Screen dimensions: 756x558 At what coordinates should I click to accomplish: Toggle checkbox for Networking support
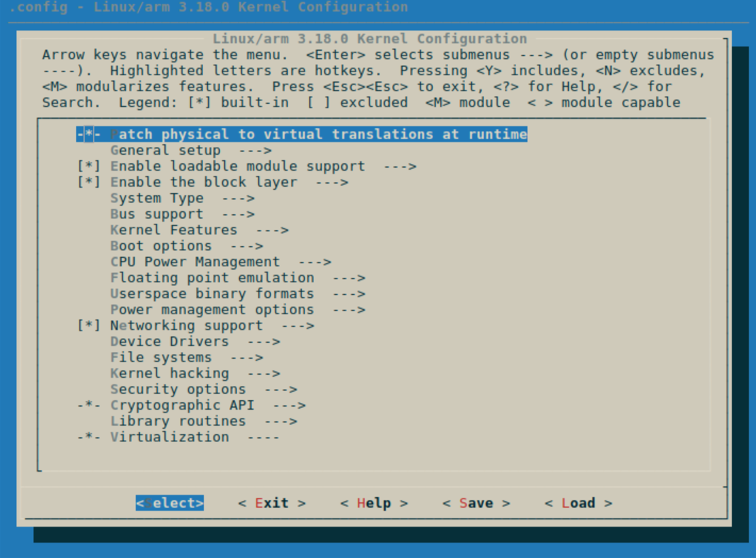pos(89,326)
